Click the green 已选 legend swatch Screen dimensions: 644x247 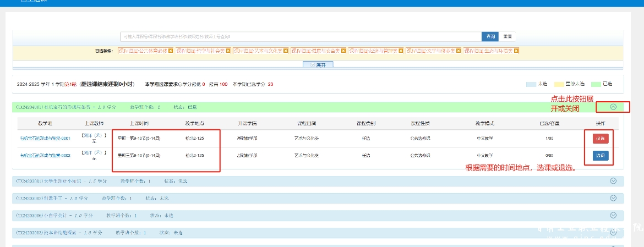coord(596,84)
